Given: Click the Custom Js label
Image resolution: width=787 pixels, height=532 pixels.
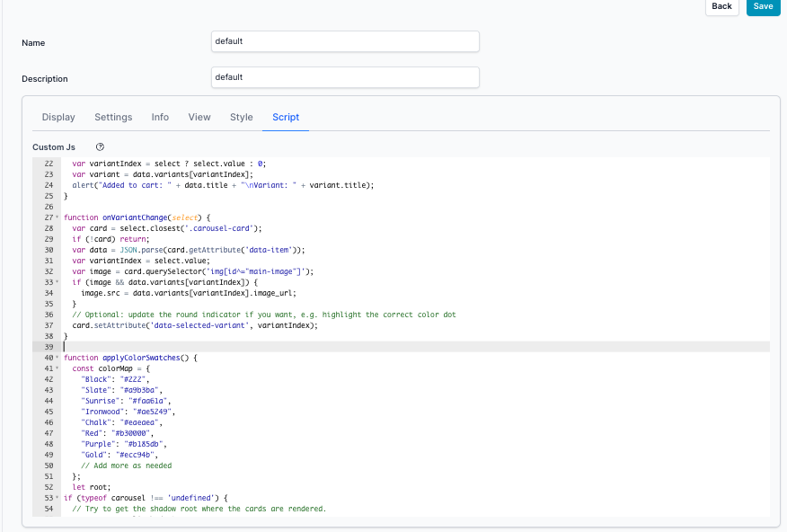Looking at the screenshot, I should point(54,147).
